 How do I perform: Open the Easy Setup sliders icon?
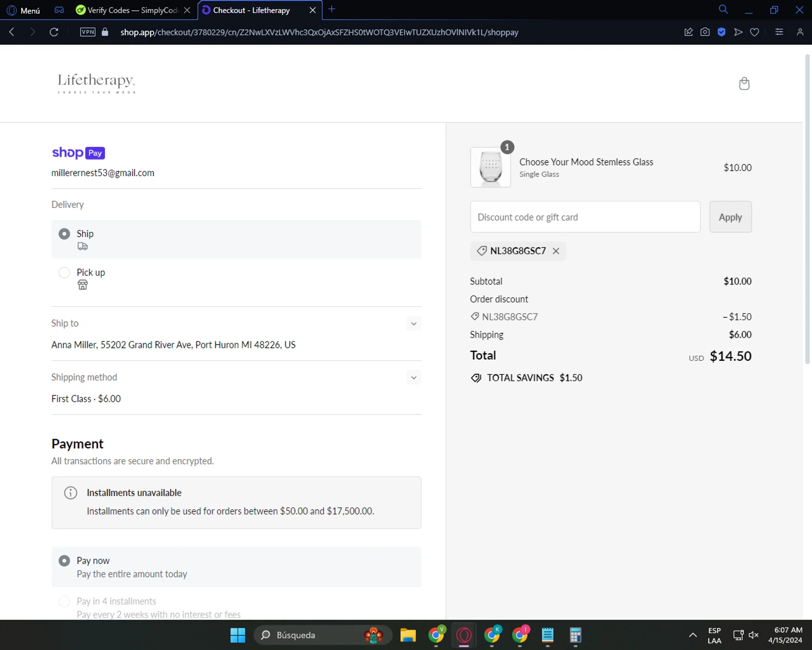pos(779,32)
